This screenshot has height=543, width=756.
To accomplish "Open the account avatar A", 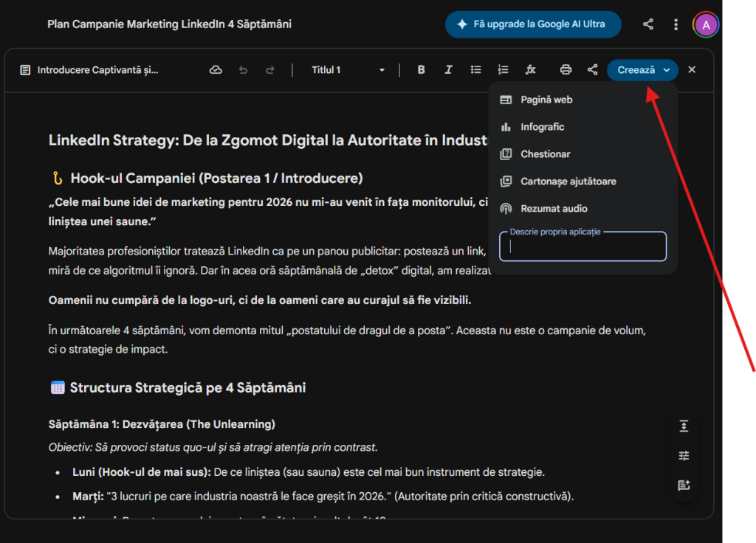I will click(706, 25).
